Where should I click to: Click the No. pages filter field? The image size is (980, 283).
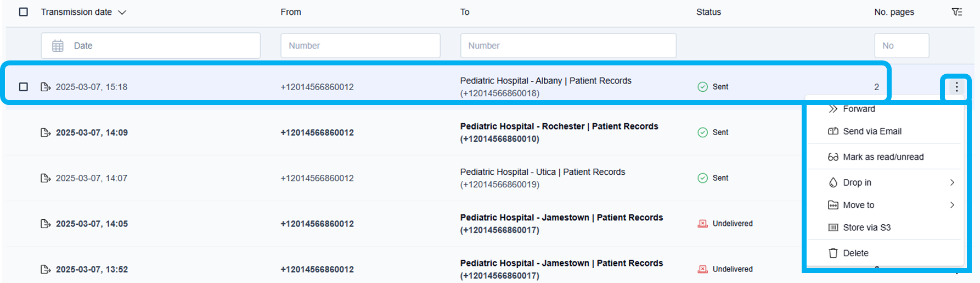pyautogui.click(x=901, y=46)
